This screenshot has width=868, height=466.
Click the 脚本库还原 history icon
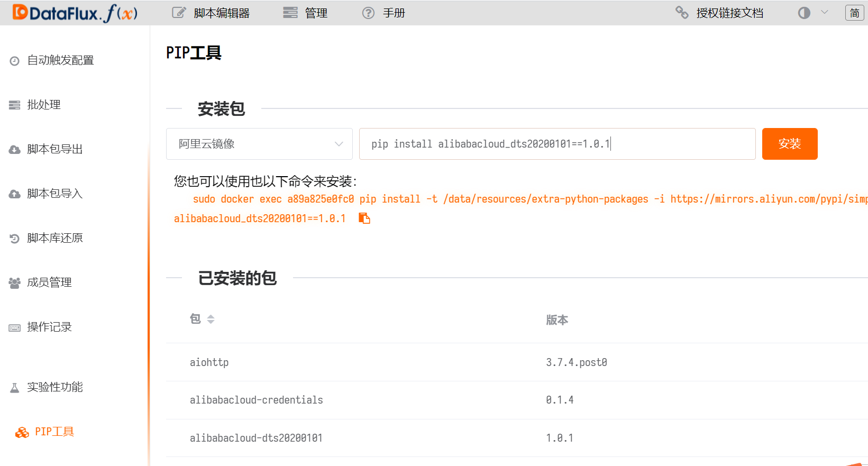click(x=15, y=239)
